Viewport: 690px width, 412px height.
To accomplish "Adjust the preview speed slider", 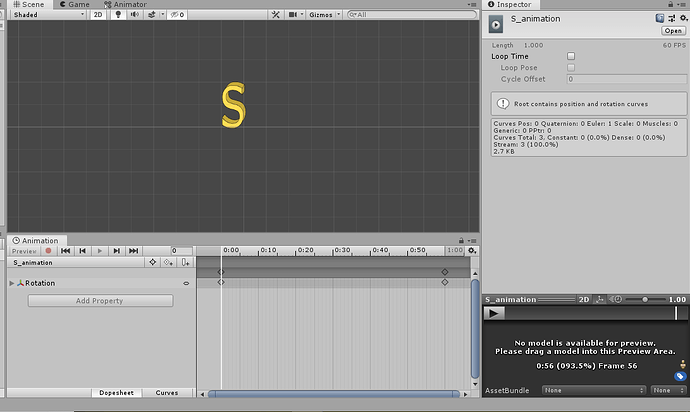I will [645, 299].
